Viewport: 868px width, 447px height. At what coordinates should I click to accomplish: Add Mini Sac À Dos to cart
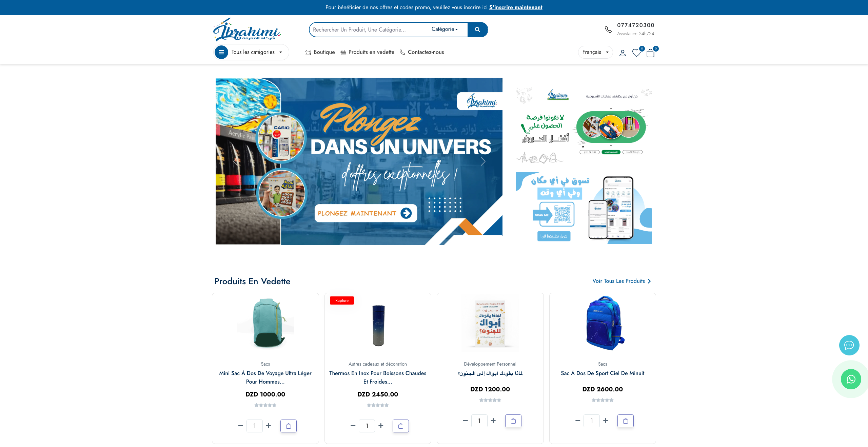click(289, 426)
